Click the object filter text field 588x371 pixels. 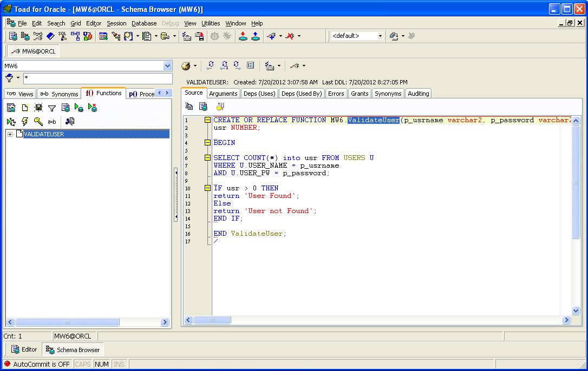pos(96,78)
